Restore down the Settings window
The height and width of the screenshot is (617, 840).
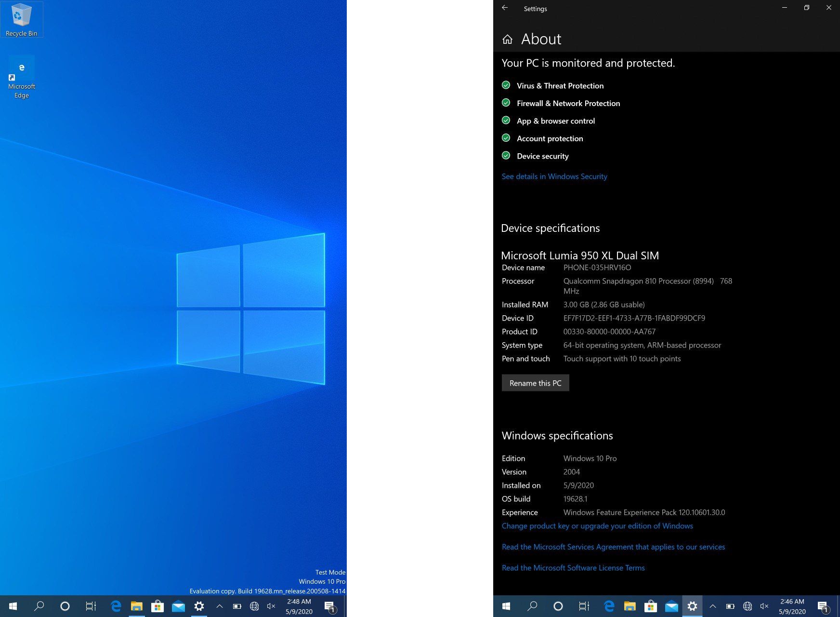807,8
